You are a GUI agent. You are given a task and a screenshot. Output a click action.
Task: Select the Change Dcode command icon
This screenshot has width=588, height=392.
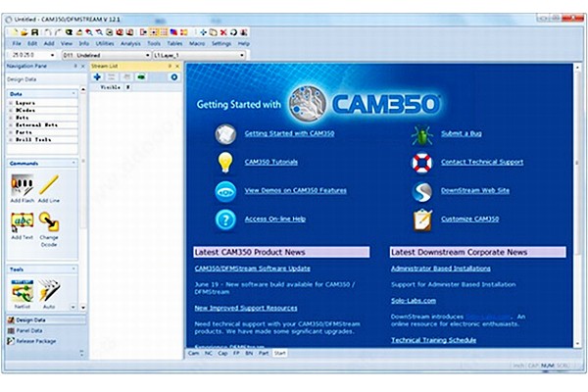49,221
